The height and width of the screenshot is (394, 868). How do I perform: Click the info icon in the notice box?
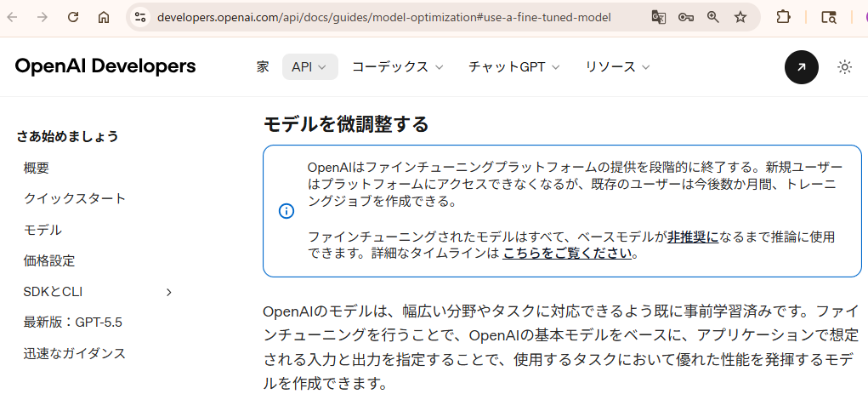286,211
